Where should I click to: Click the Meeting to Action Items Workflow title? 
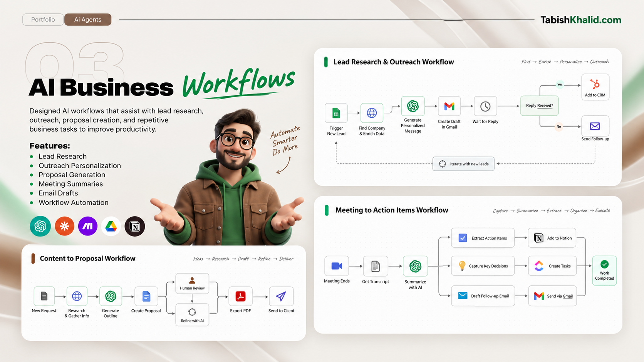pyautogui.click(x=392, y=210)
